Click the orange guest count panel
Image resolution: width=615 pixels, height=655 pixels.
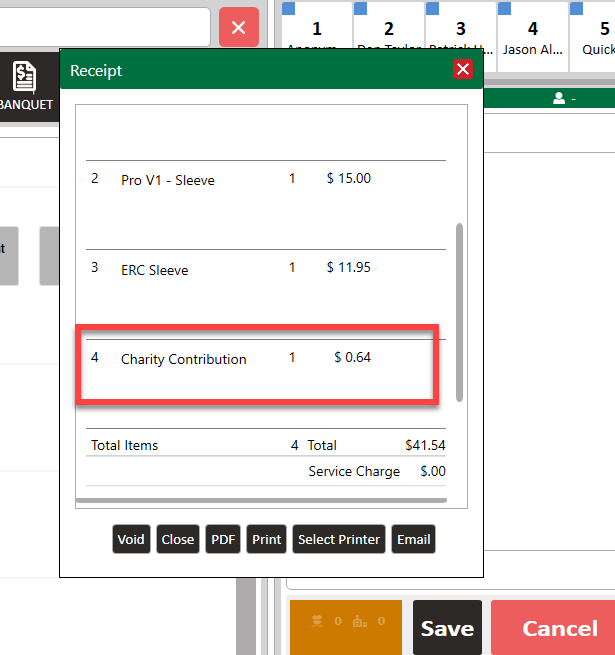[x=345, y=626]
